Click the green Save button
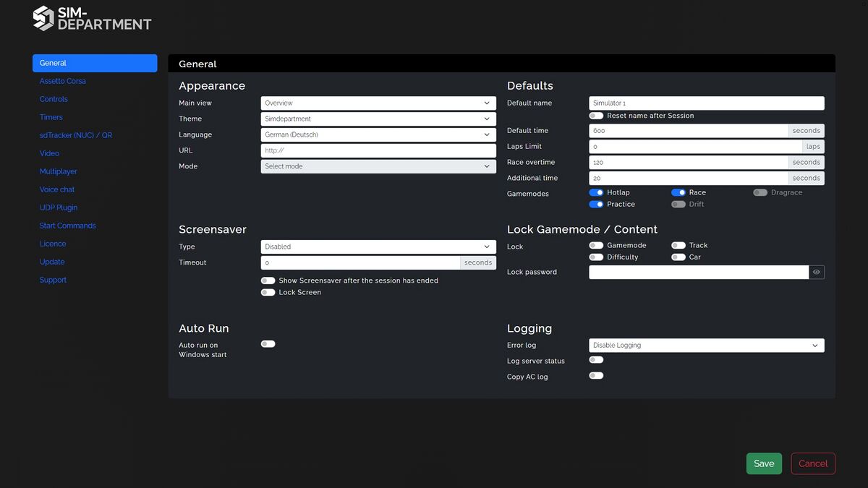Image resolution: width=868 pixels, height=488 pixels. coord(764,463)
